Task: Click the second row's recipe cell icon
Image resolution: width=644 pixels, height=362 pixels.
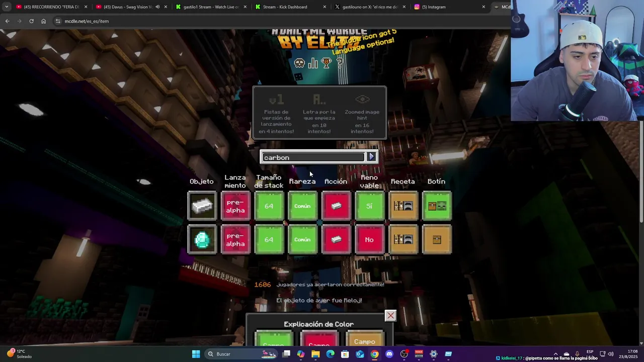Action: pos(403,239)
